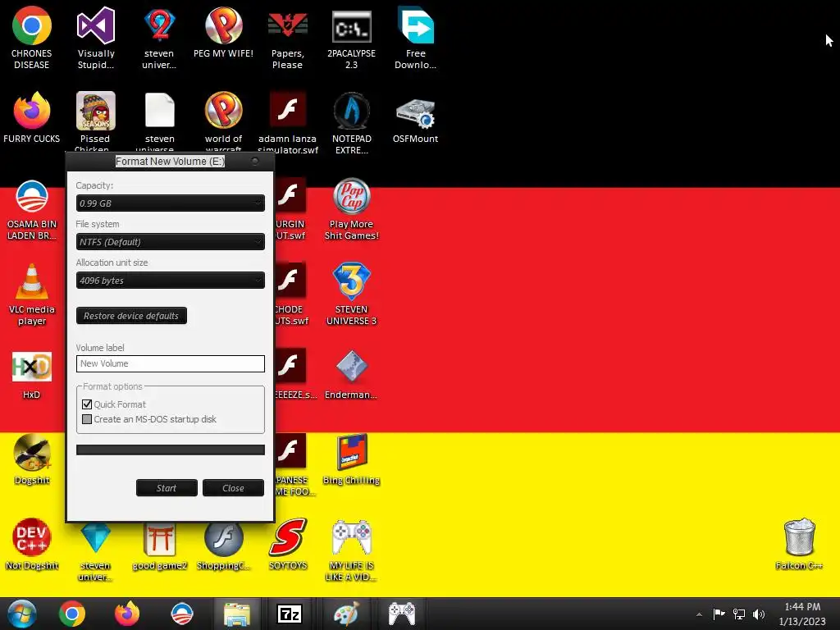Toggle the Quick Format checkbox
Screen dimensions: 840x630
click(x=87, y=404)
